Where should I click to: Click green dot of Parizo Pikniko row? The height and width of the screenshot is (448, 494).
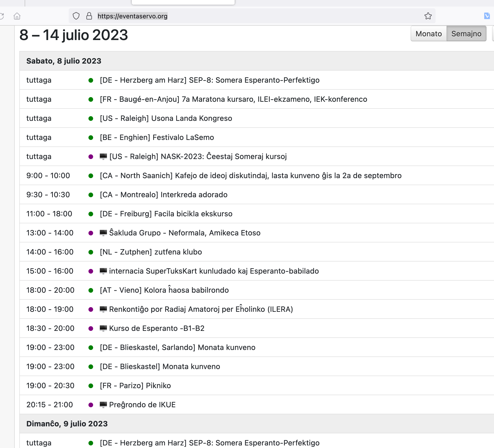tap(91, 386)
